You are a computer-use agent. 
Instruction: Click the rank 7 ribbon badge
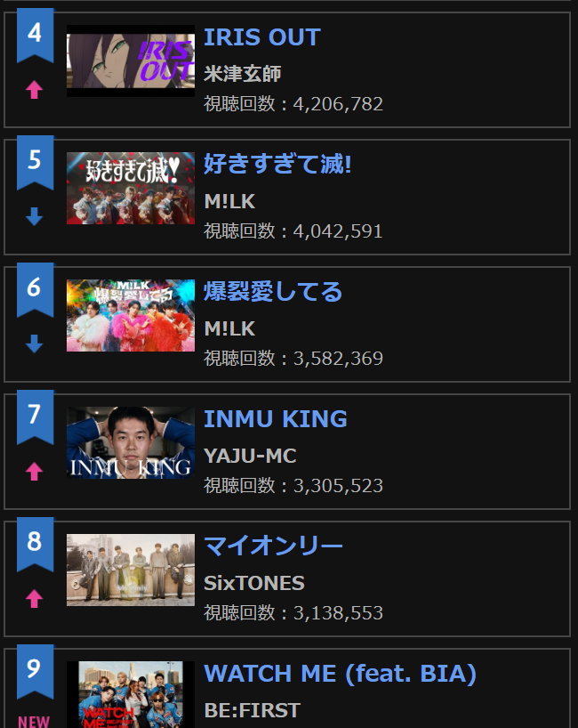tap(36, 417)
